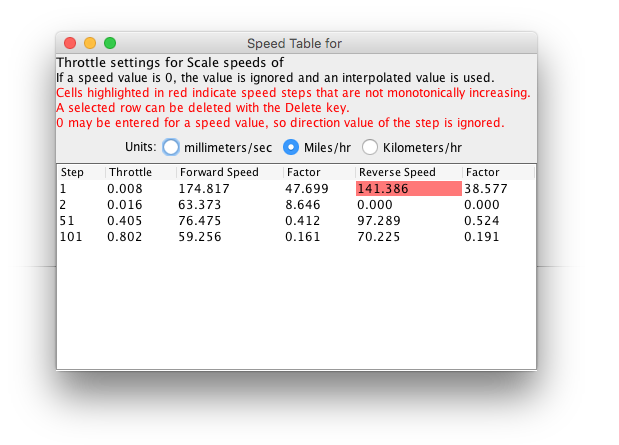Select throttle cell 0.405

[141, 220]
